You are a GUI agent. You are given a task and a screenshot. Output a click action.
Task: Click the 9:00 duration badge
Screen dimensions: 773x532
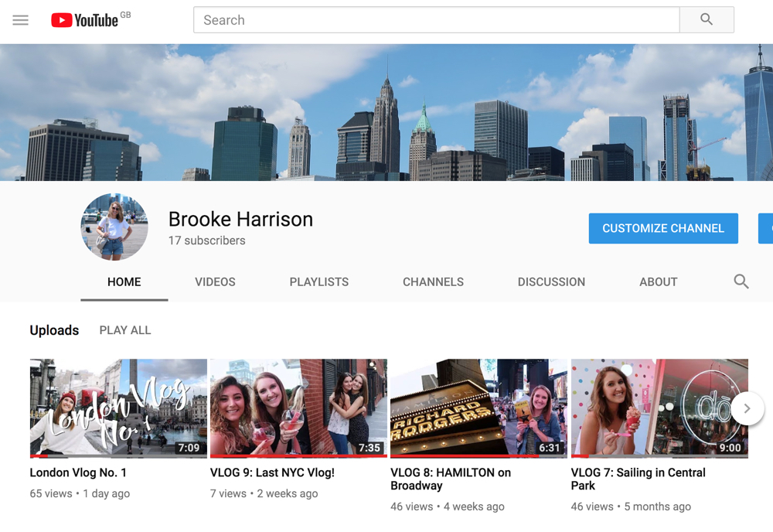coord(730,448)
